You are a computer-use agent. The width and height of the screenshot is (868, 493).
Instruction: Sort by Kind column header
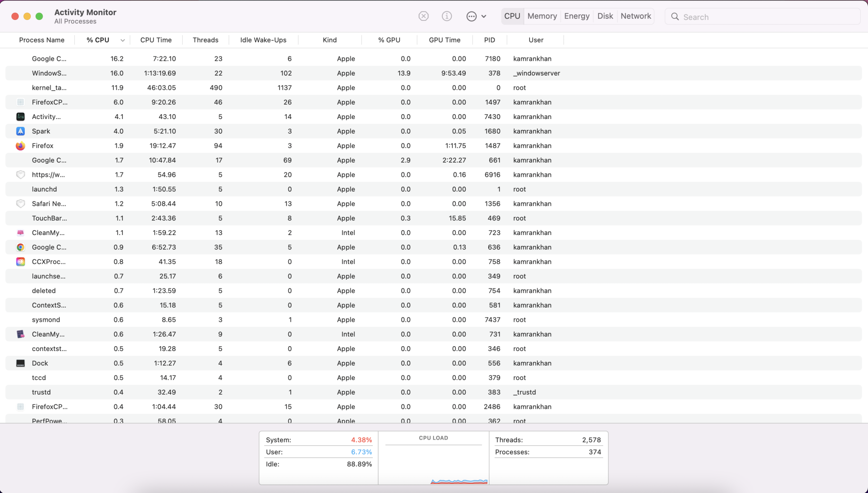(x=330, y=40)
